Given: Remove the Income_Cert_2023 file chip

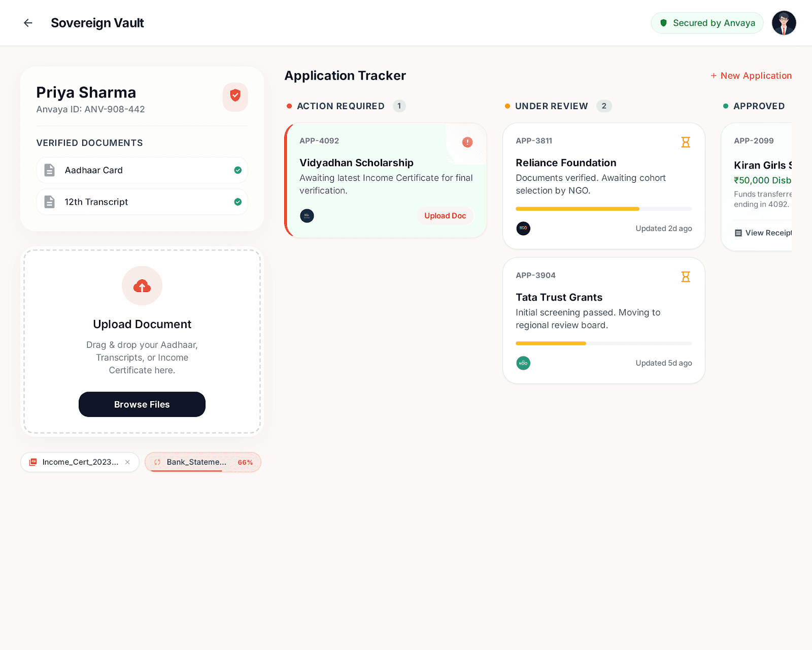Looking at the screenshot, I should (x=127, y=462).
